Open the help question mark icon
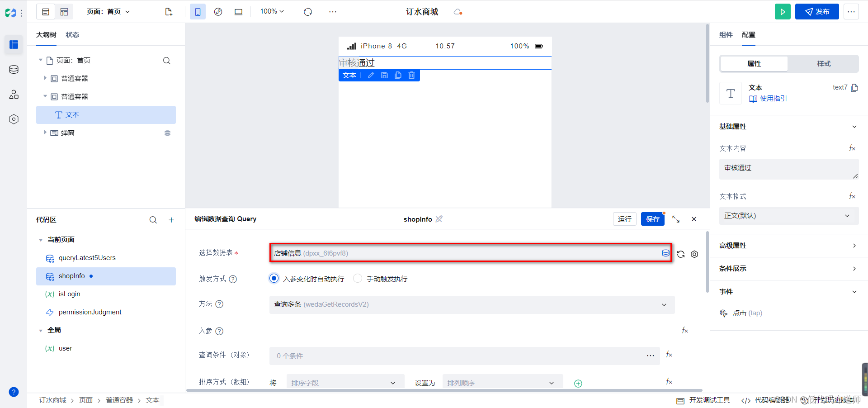The height and width of the screenshot is (408, 868). pyautogui.click(x=14, y=392)
